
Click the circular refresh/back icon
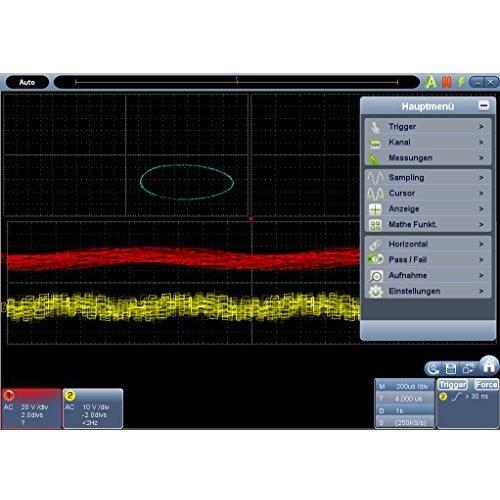click(x=432, y=369)
